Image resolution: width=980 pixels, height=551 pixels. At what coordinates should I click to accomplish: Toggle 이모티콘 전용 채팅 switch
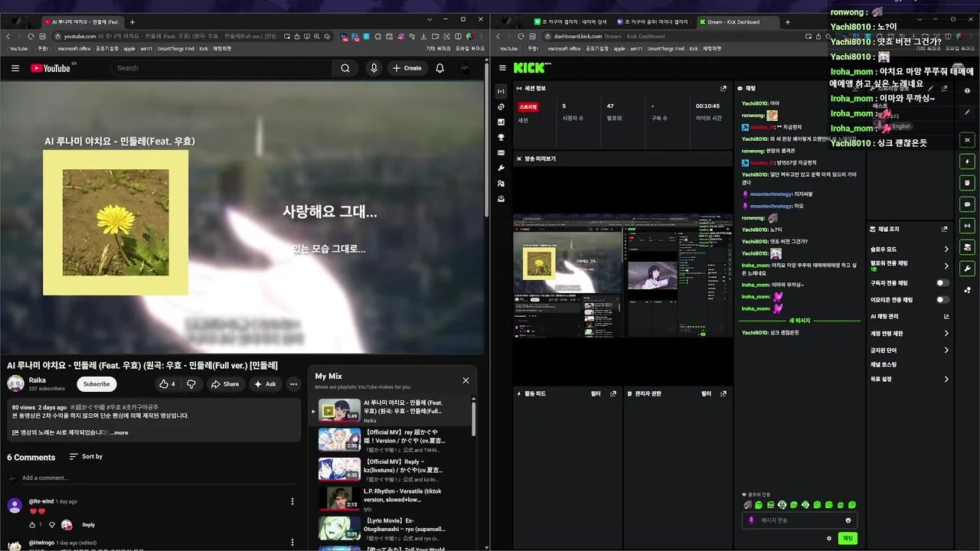pos(943,300)
